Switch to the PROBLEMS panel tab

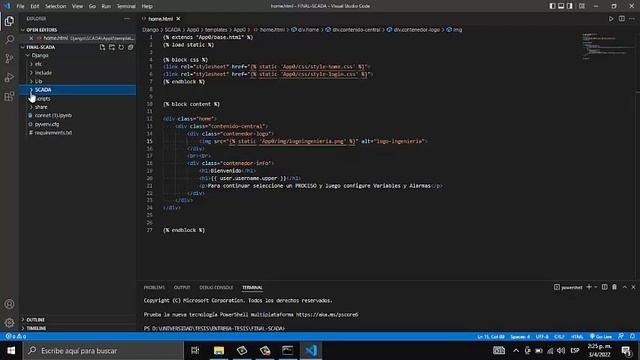coord(154,288)
